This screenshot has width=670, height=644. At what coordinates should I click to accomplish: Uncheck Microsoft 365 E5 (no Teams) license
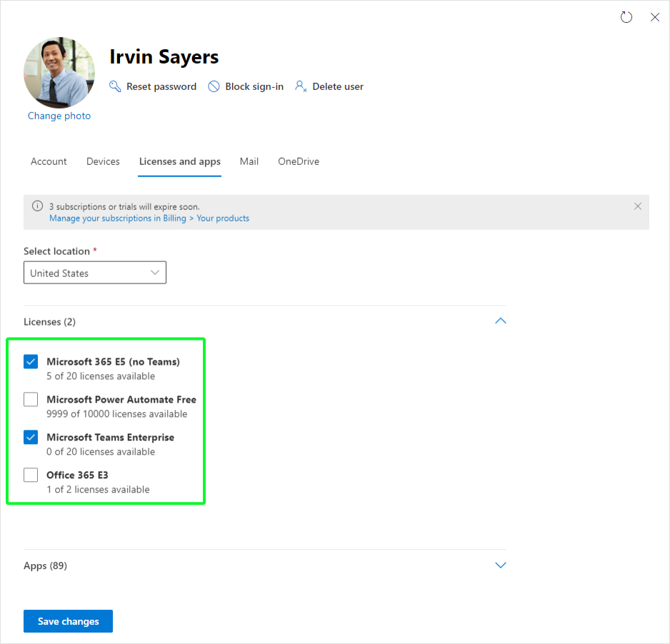tap(31, 362)
